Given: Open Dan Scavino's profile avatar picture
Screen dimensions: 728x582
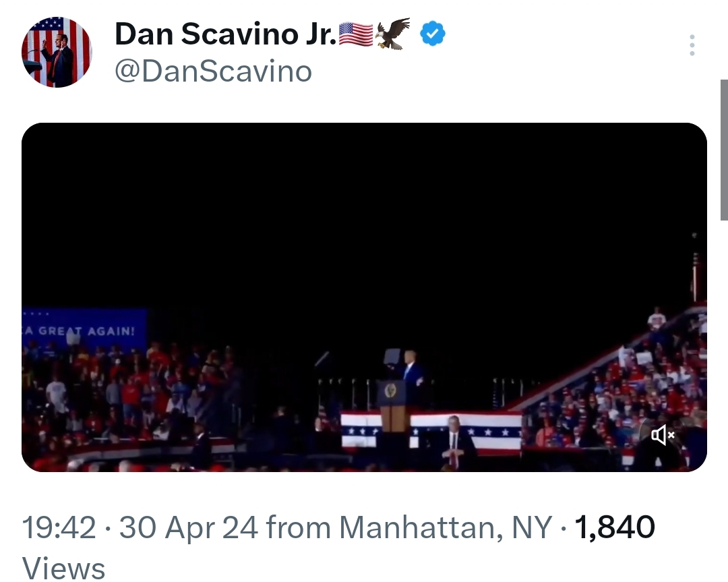Looking at the screenshot, I should tap(57, 52).
